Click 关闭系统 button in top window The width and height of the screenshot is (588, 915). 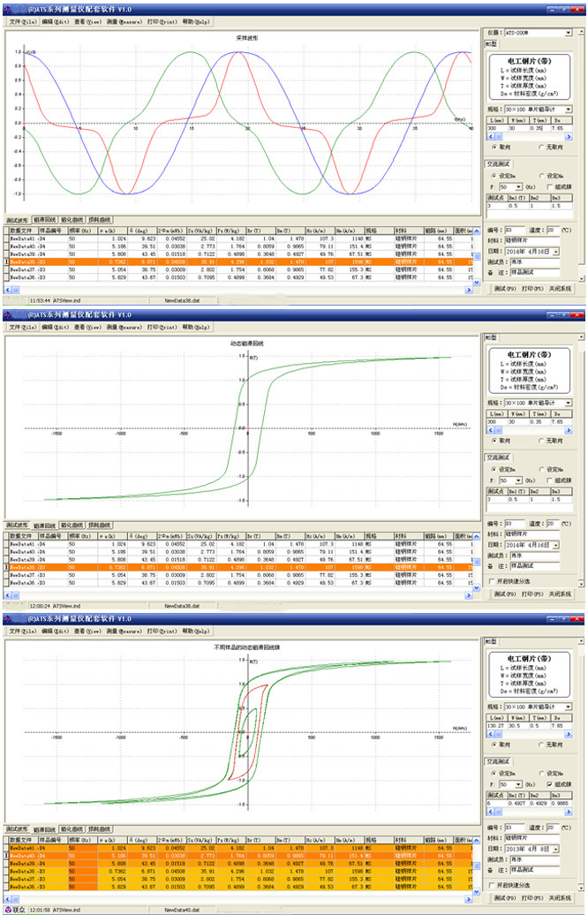tap(561, 289)
